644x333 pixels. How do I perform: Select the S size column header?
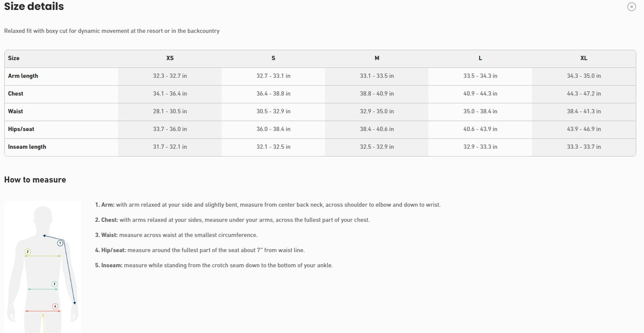click(273, 58)
